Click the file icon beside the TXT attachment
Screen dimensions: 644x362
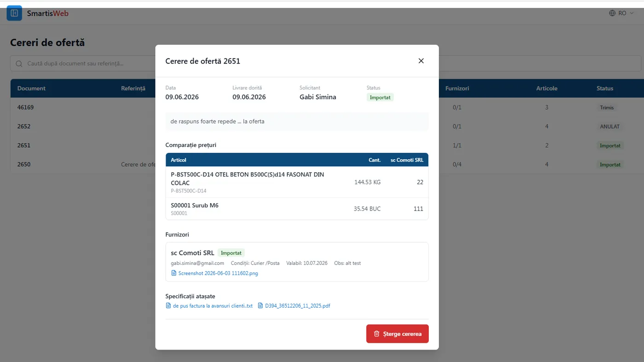(168, 306)
